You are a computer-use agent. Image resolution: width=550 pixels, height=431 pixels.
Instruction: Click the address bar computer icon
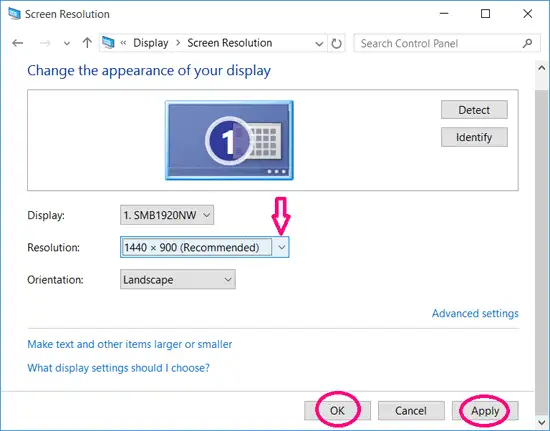[108, 43]
